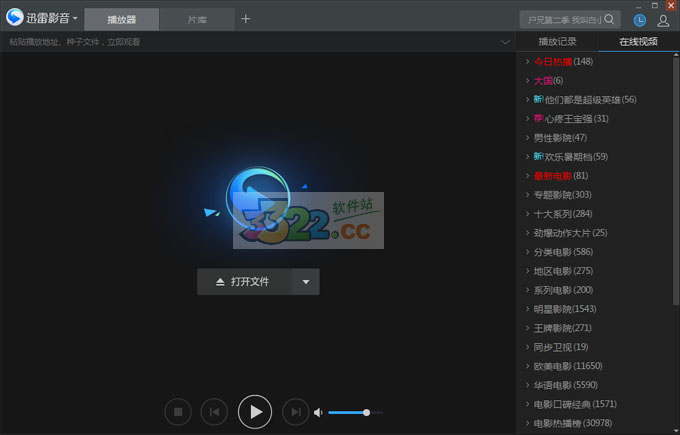The image size is (680, 435).
Task: Select 十大系列(284) in the list
Action: click(563, 214)
